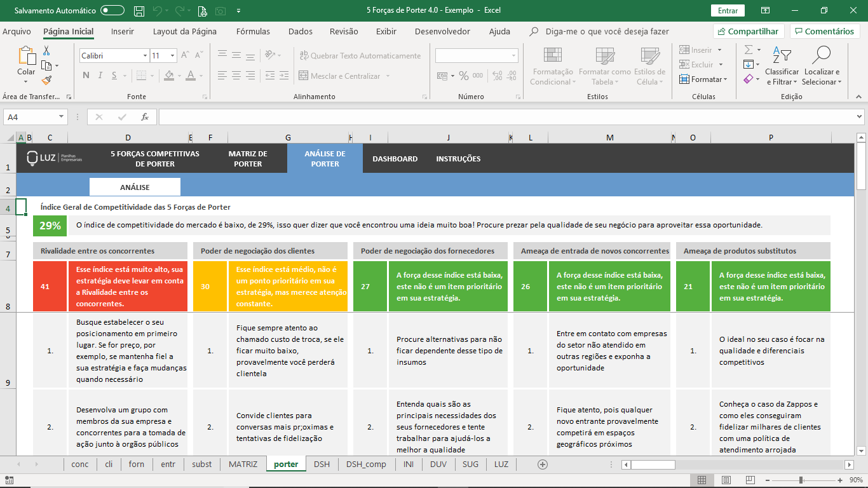
Task: Click the AutoSum sigma icon
Action: tap(749, 50)
